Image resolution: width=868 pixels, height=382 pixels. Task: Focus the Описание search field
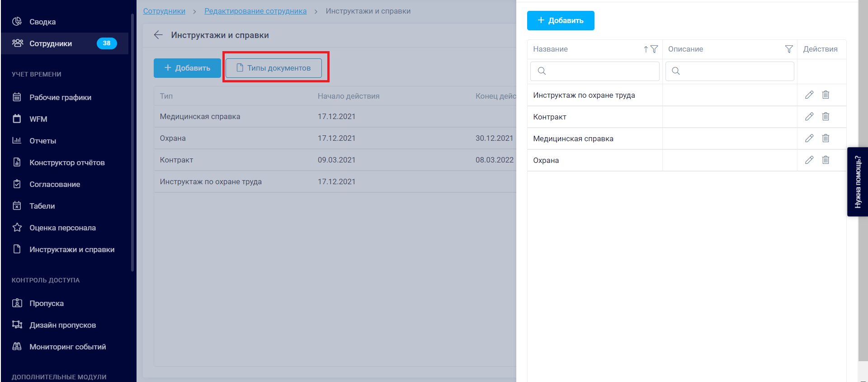[x=730, y=71]
